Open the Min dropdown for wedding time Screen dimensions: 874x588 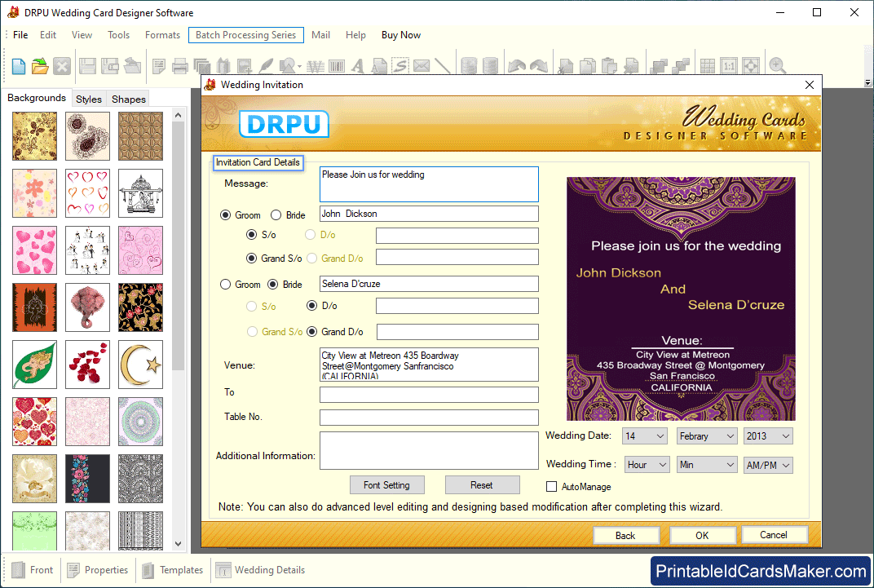[707, 465]
